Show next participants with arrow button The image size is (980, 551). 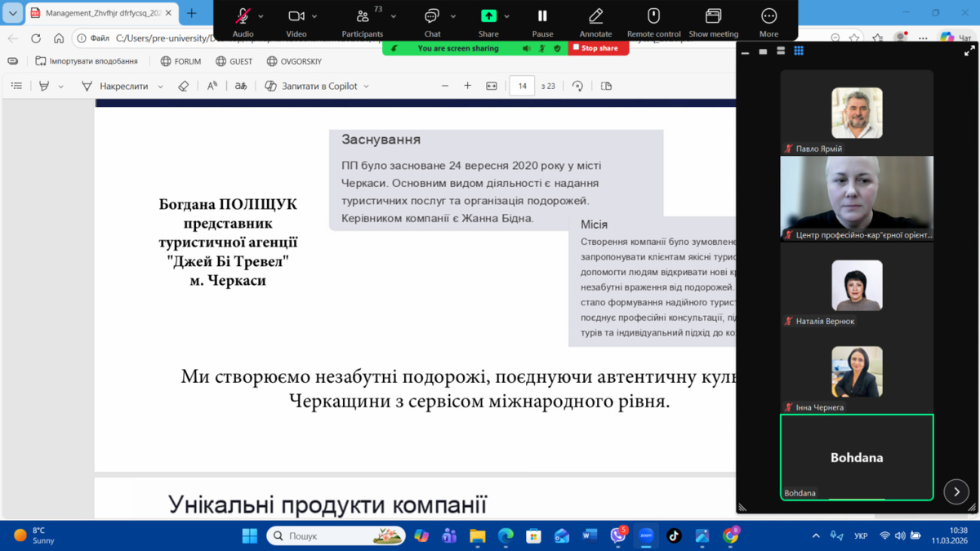[956, 491]
